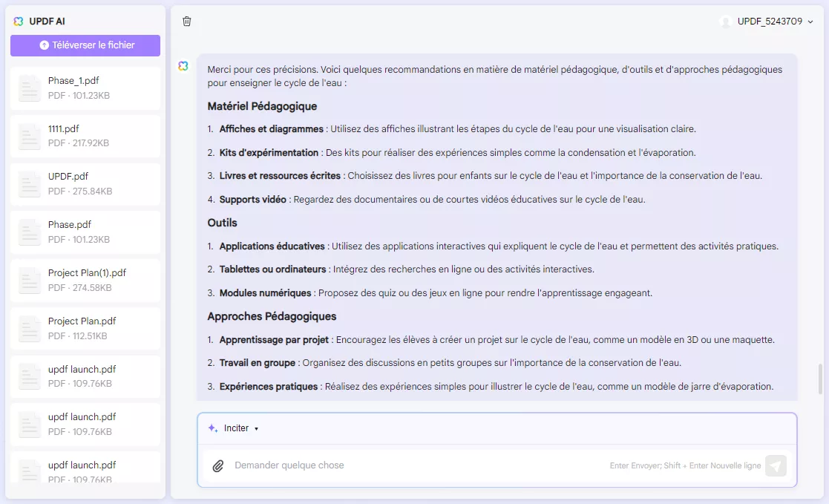The image size is (829, 504).
Task: Select the second updf launch.pdf entry
Action: tap(85, 423)
